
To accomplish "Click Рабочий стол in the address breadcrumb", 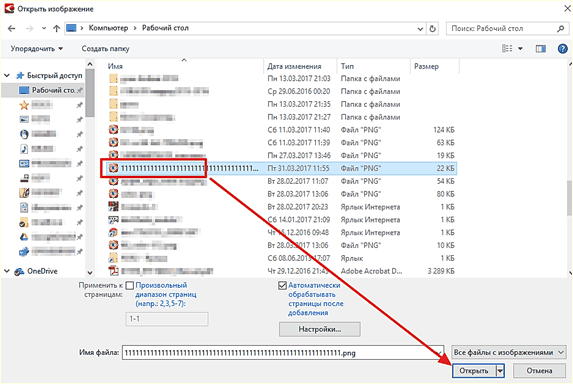I will (x=165, y=28).
